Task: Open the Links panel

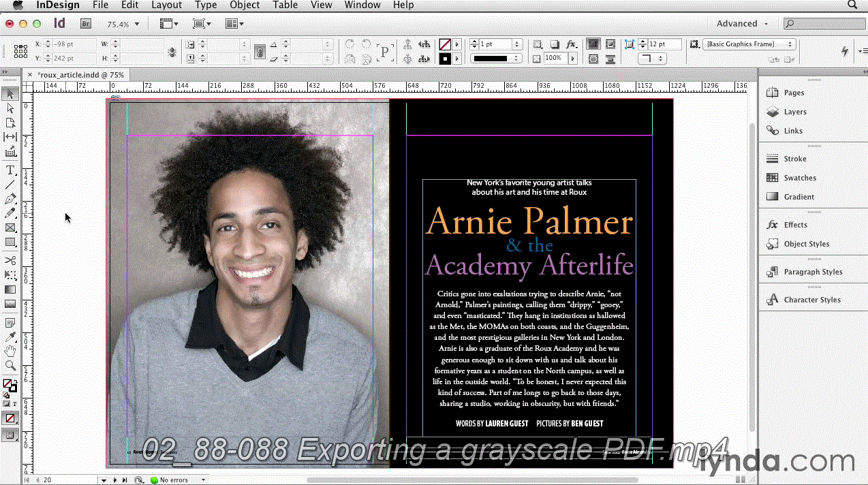Action: (793, 131)
